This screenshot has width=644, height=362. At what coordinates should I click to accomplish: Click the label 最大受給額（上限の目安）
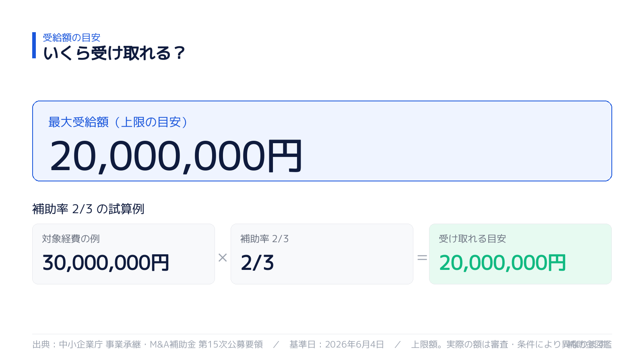tap(118, 122)
